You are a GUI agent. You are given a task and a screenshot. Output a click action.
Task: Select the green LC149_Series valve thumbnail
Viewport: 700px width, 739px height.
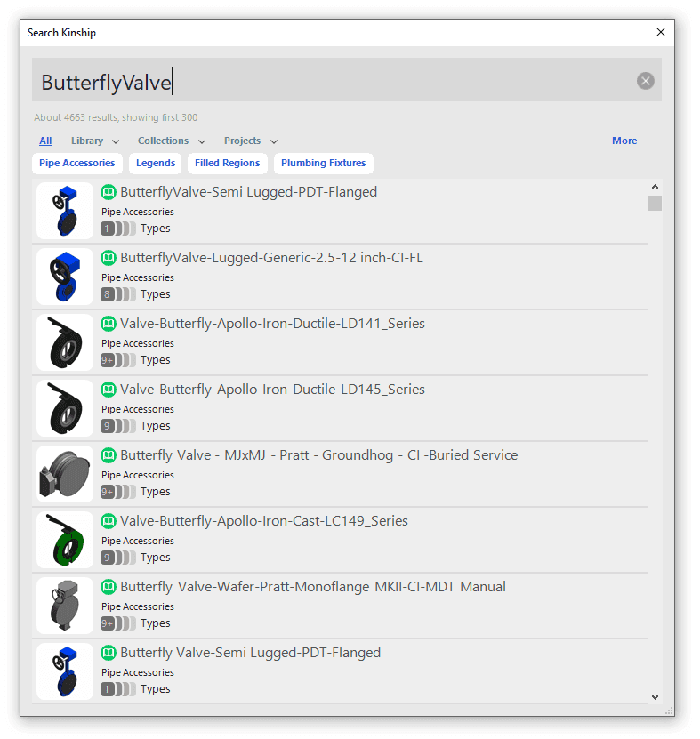(65, 540)
